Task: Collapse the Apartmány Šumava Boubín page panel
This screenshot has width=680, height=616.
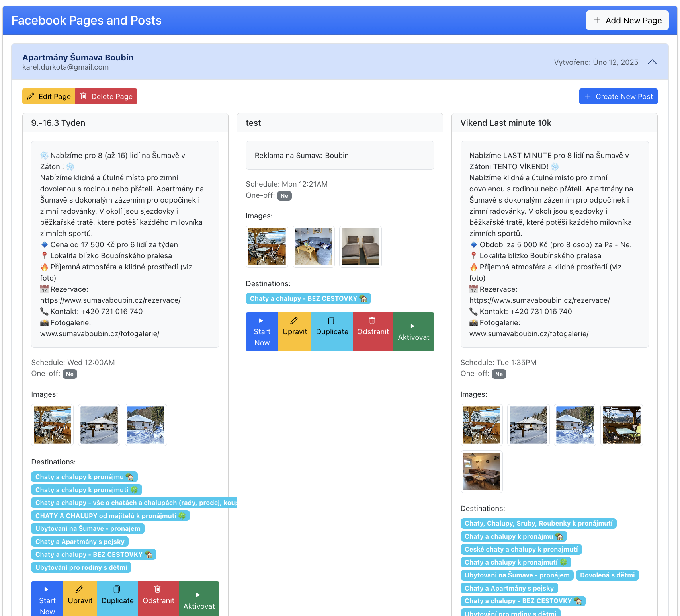Action: tap(652, 62)
